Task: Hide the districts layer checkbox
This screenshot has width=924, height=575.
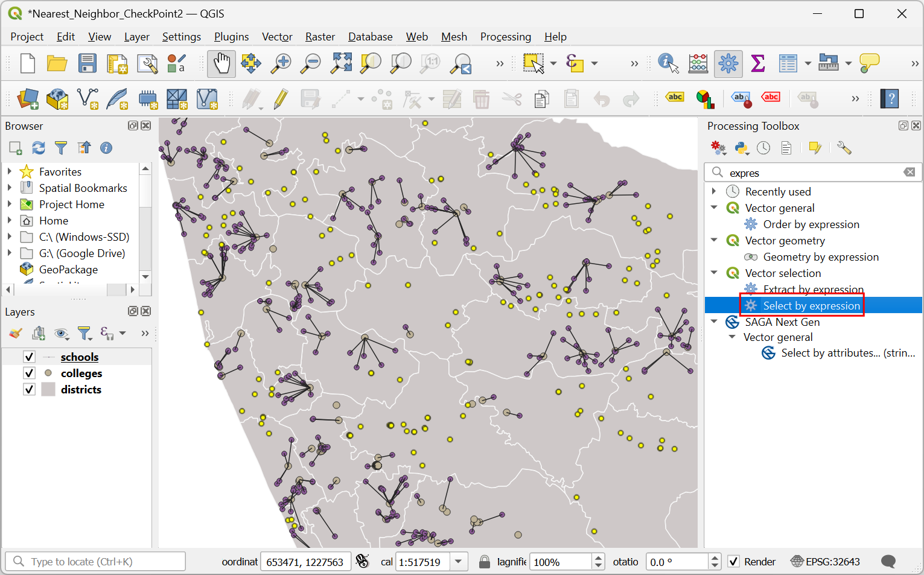Action: coord(29,389)
